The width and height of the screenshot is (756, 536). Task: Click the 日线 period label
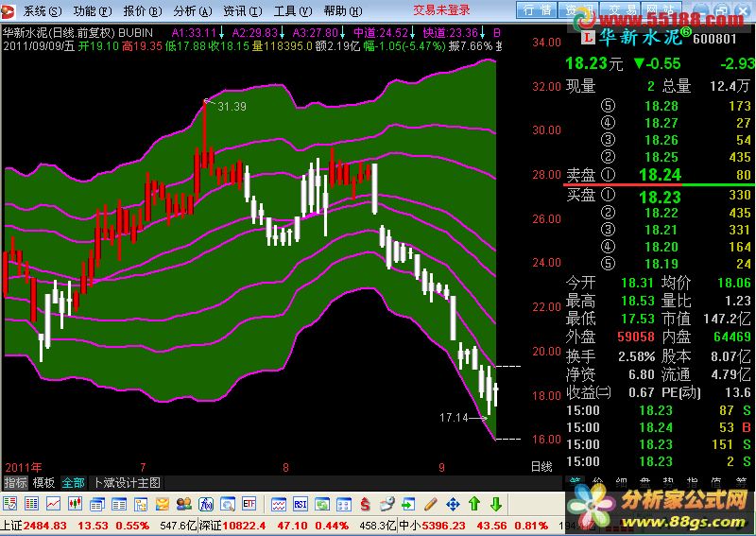[541, 467]
